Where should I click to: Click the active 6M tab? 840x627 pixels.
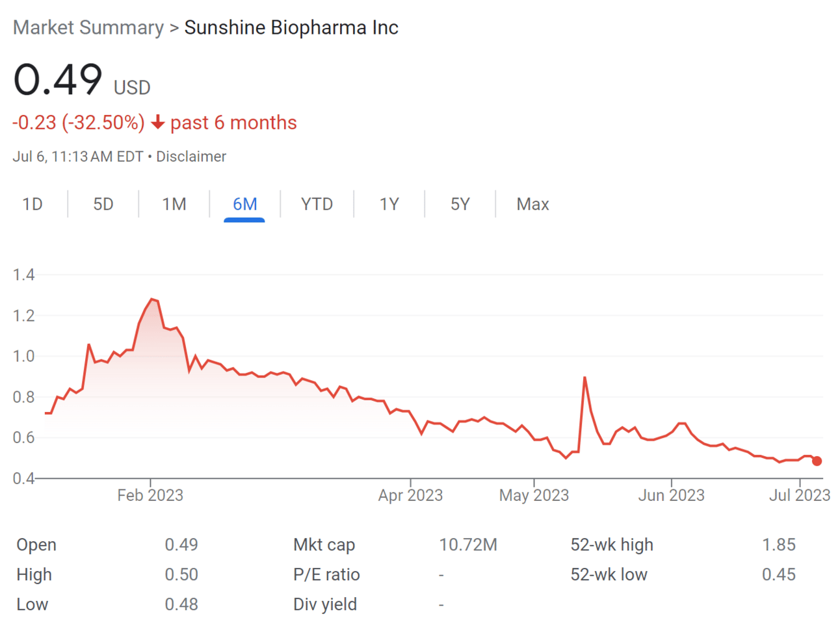(x=244, y=205)
